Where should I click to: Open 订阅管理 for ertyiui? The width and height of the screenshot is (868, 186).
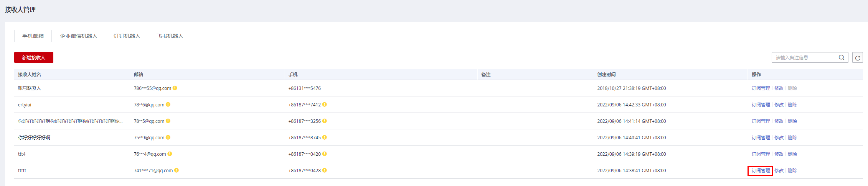(761, 105)
